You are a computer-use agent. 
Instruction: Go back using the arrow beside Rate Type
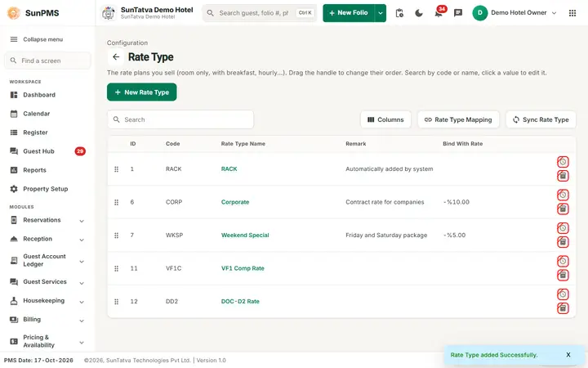(x=116, y=57)
